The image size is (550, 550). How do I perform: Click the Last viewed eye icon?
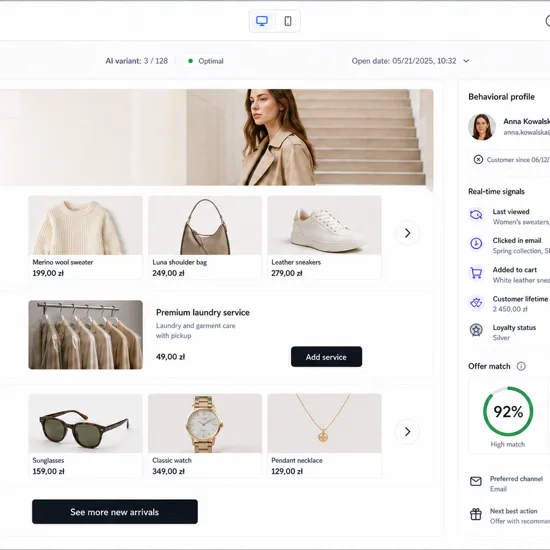point(476,214)
